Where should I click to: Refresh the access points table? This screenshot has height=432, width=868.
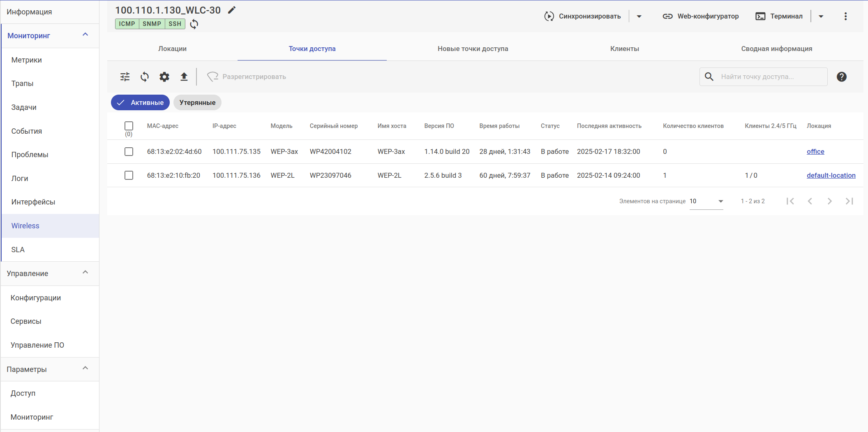point(145,77)
